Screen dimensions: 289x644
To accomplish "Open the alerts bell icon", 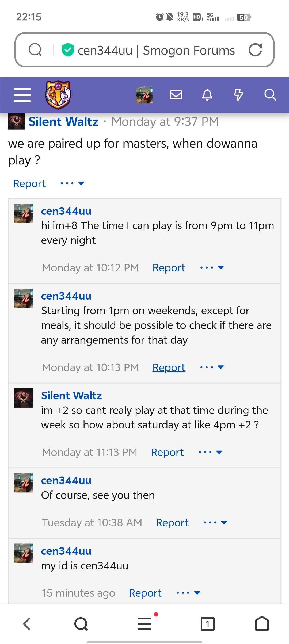I will 207,95.
